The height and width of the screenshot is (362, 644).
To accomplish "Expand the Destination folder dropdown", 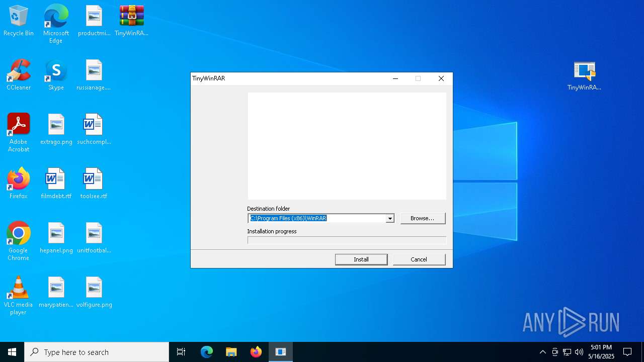I will [390, 218].
